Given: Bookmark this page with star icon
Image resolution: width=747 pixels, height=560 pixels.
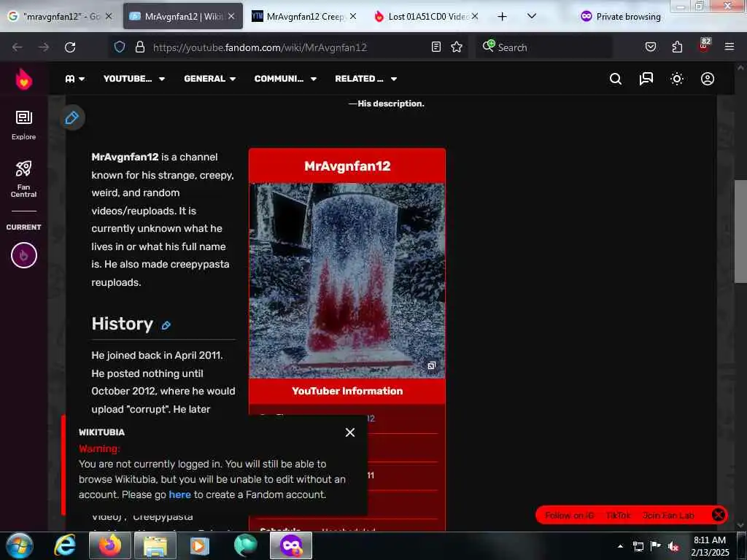Looking at the screenshot, I should pyautogui.click(x=457, y=47).
